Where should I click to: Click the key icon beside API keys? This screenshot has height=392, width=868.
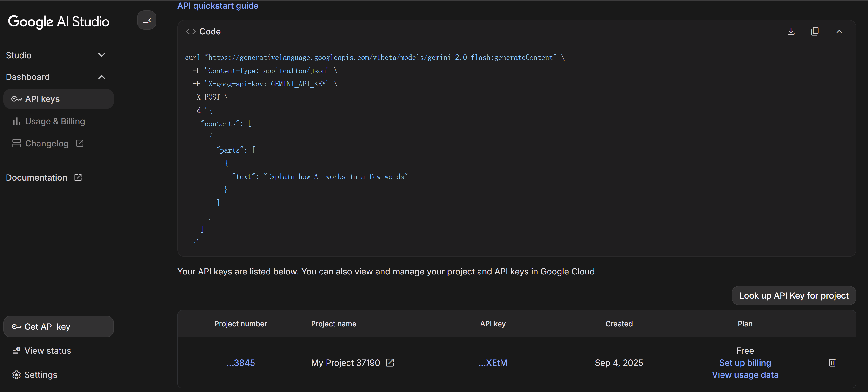[x=17, y=99]
